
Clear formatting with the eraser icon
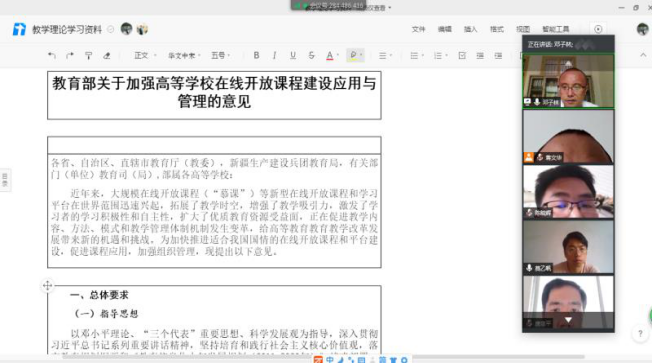coord(107,55)
